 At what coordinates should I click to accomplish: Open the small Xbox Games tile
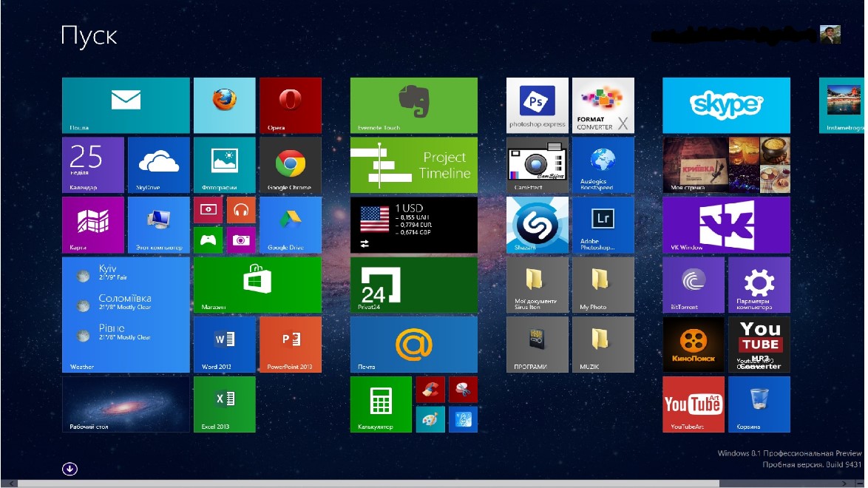[208, 240]
